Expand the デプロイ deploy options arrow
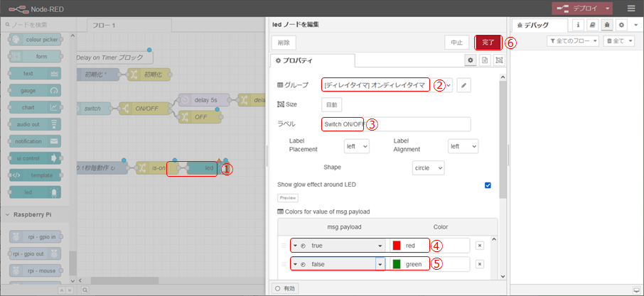This screenshot has height=296, width=644. coord(609,9)
